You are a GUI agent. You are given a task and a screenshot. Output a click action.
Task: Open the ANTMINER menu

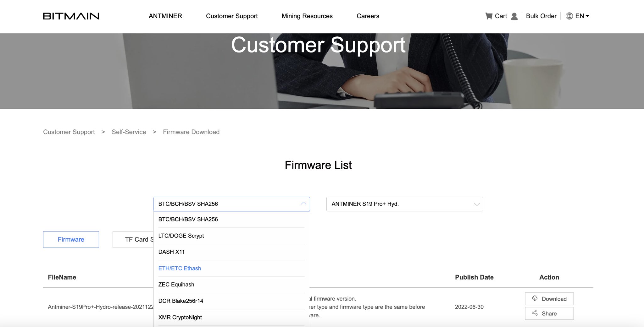point(165,16)
